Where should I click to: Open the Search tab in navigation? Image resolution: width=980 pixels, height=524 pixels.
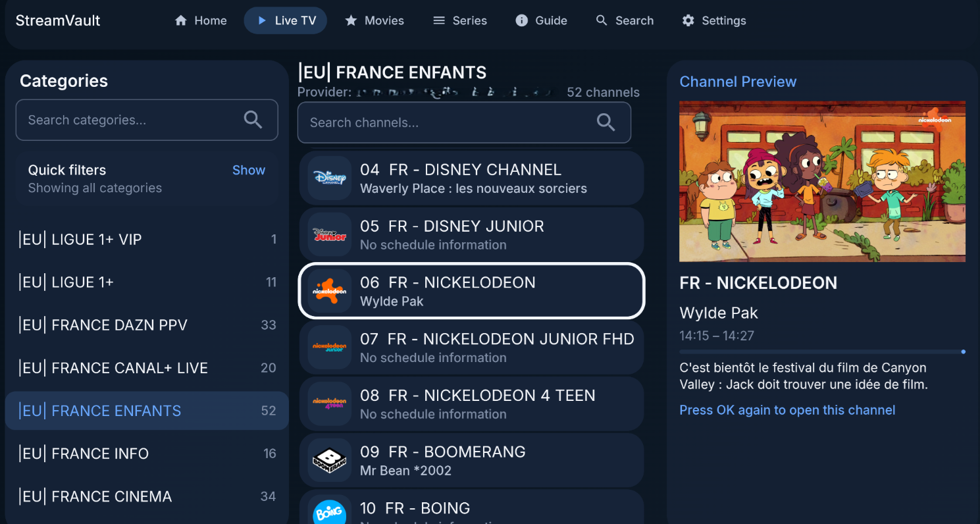625,20
